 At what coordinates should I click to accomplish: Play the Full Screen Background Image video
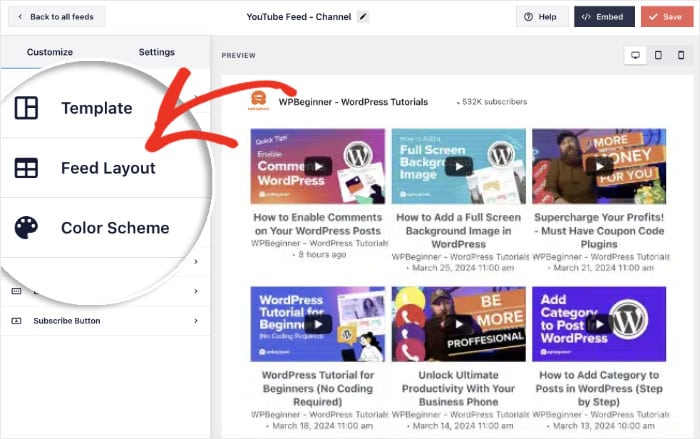tap(458, 167)
